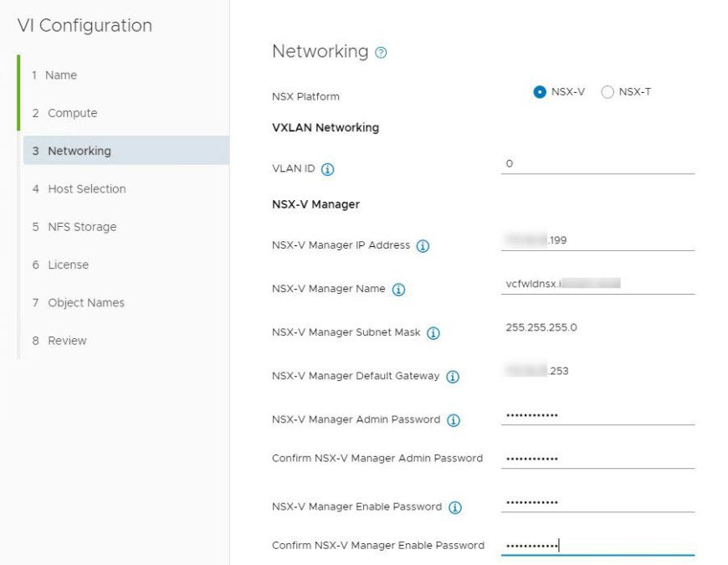Jump to the Host Selection step
728x565 pixels.
click(86, 189)
